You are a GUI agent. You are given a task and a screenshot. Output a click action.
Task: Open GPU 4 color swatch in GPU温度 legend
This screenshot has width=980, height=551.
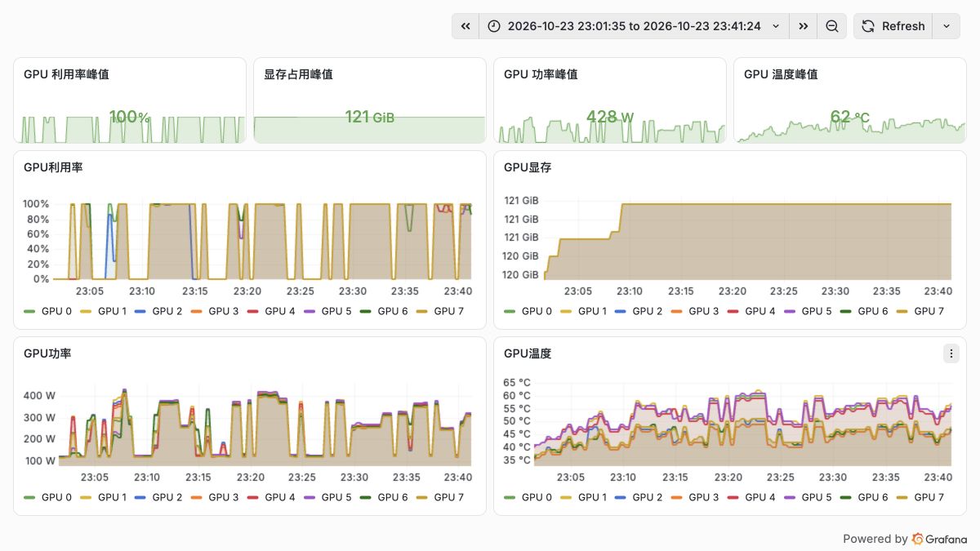coord(733,497)
